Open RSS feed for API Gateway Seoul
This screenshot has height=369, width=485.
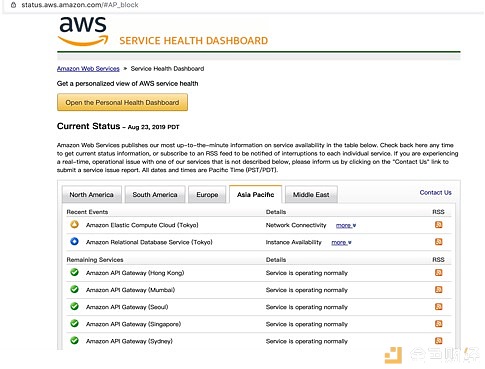tap(439, 307)
